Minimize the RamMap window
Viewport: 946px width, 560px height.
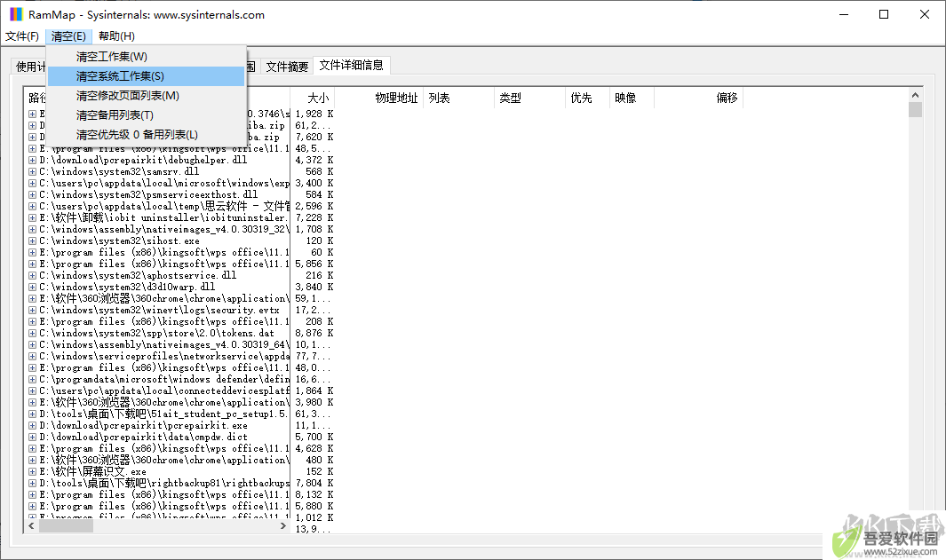(x=844, y=14)
